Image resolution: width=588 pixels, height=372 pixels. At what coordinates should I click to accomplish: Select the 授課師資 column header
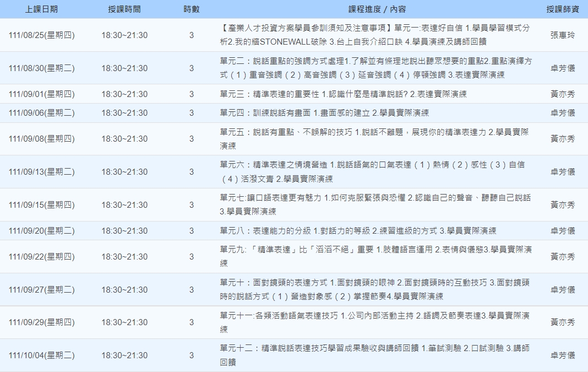point(563,9)
